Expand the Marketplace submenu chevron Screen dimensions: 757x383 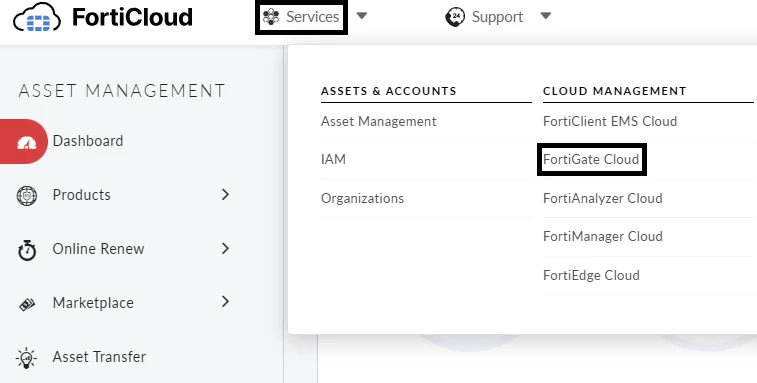[x=225, y=302]
